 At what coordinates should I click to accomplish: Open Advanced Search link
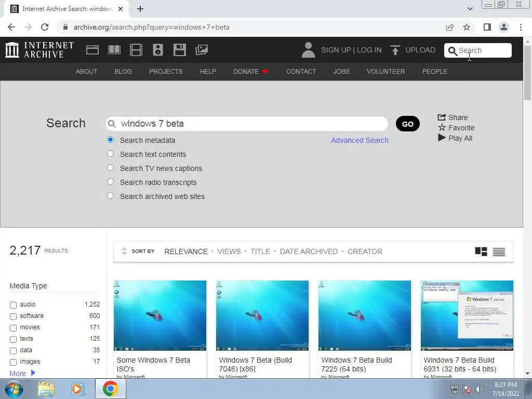(x=360, y=140)
